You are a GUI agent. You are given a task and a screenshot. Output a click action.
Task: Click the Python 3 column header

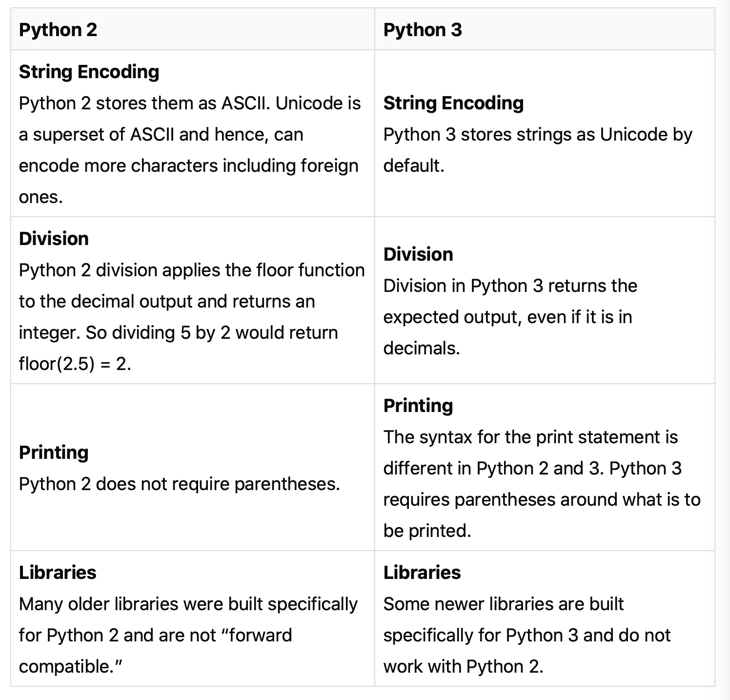tap(422, 30)
